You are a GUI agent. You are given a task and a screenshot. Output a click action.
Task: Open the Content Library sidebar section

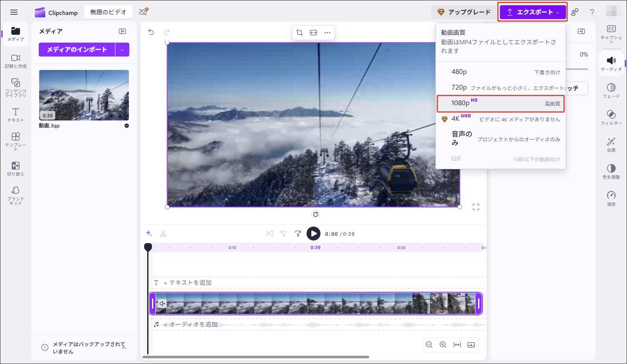point(16,88)
